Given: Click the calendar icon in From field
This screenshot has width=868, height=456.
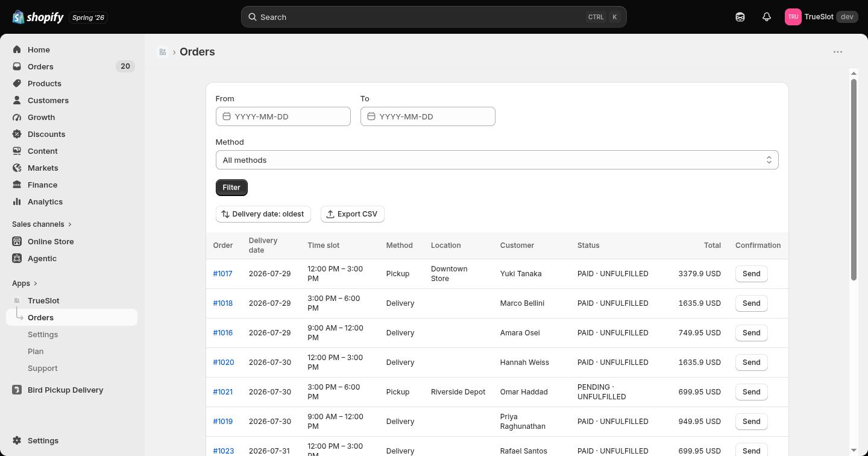Looking at the screenshot, I should [x=227, y=116].
